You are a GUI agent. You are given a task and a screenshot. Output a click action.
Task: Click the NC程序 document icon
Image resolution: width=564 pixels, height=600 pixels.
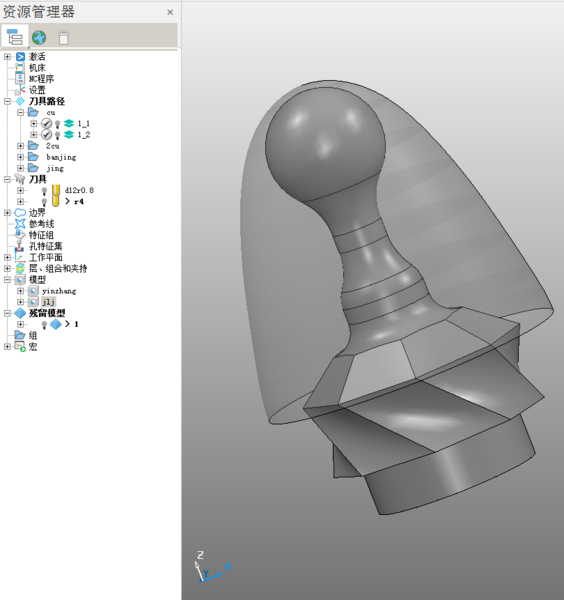(20, 78)
